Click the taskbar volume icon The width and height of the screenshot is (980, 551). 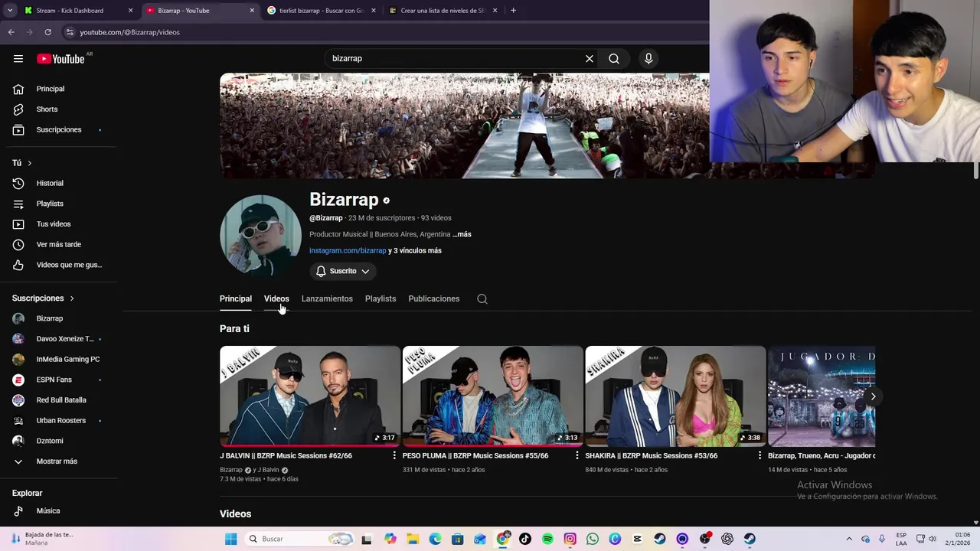pos(933,539)
